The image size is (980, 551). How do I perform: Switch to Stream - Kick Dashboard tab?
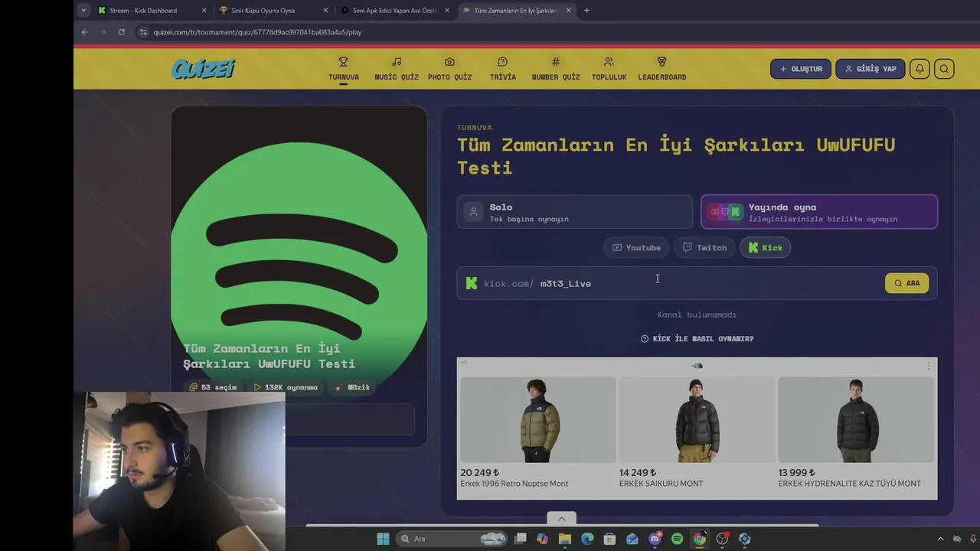[x=144, y=11]
